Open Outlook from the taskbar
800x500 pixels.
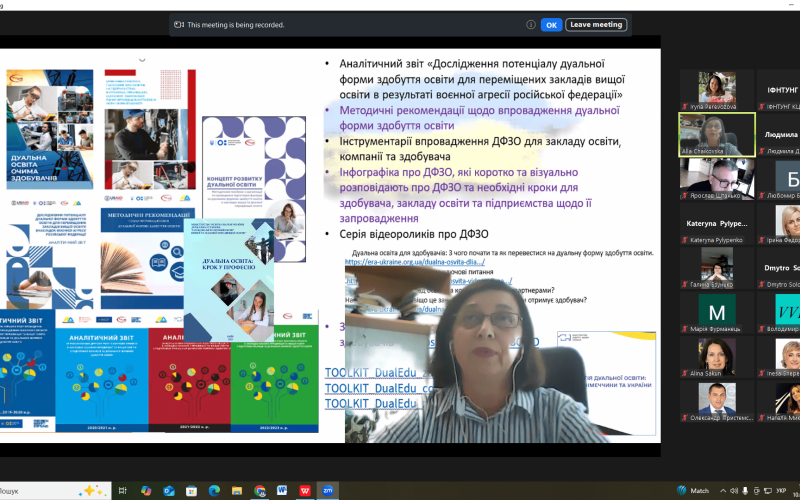[x=169, y=491]
